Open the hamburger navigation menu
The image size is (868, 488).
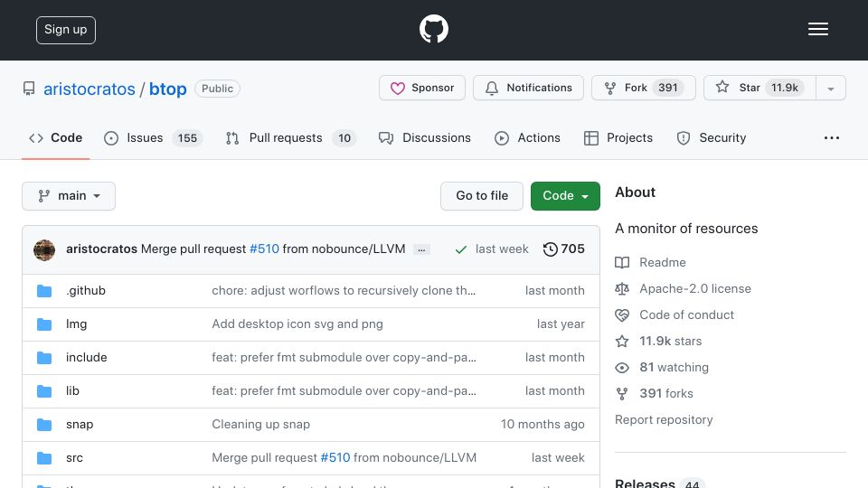pos(817,29)
